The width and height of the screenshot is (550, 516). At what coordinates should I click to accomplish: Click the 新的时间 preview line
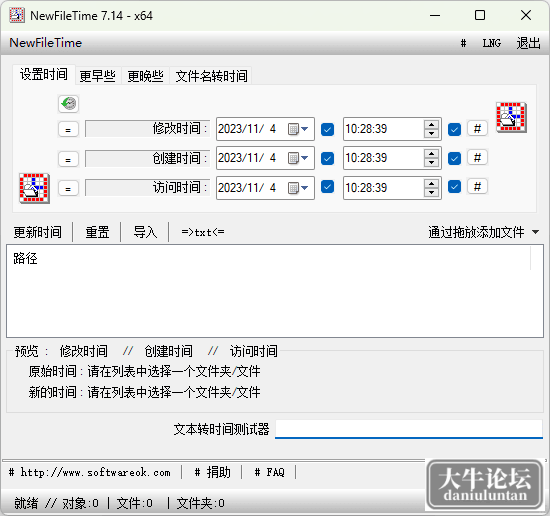[145, 392]
